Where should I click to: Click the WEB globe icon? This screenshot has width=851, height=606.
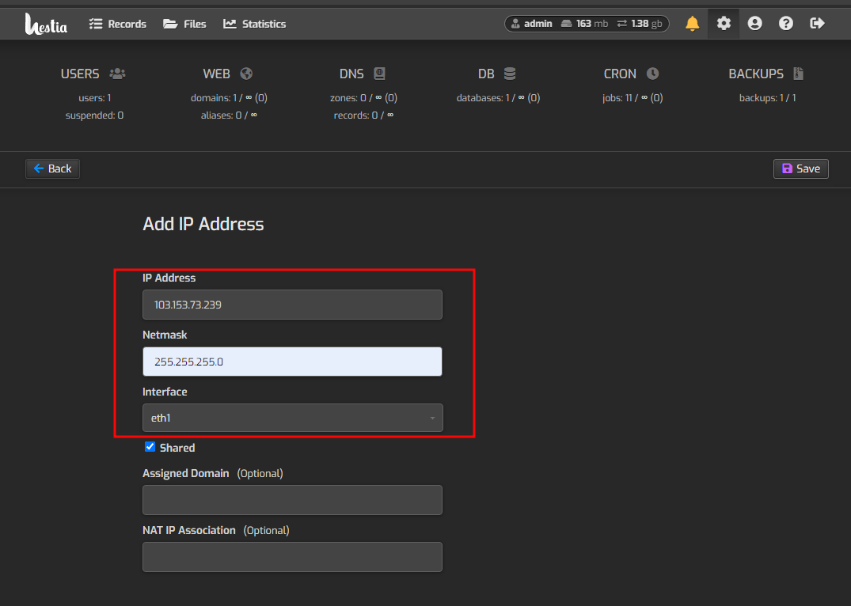click(x=246, y=73)
